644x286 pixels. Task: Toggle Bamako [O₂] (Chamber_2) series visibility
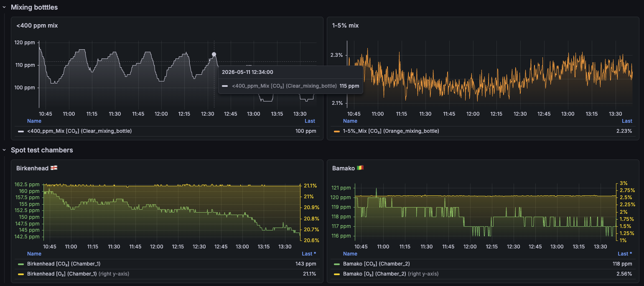(375, 274)
